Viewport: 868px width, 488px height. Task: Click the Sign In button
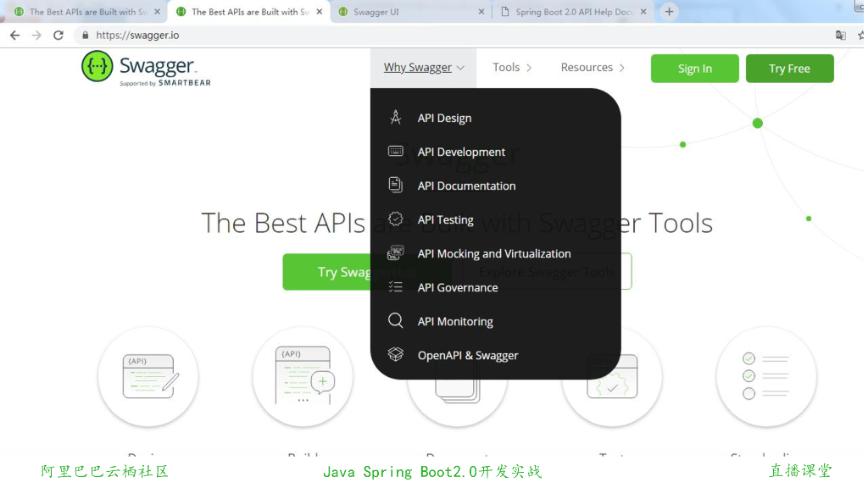click(695, 69)
